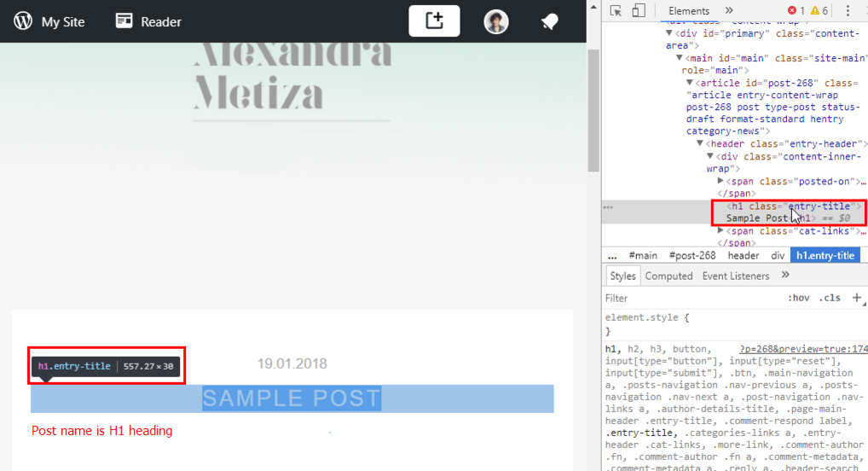This screenshot has height=471, width=868.
Task: Add a new style rule with plus
Action: [x=856, y=298]
